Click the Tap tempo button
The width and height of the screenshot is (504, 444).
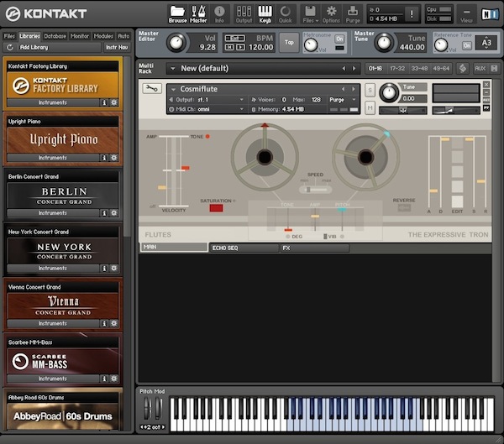[289, 43]
